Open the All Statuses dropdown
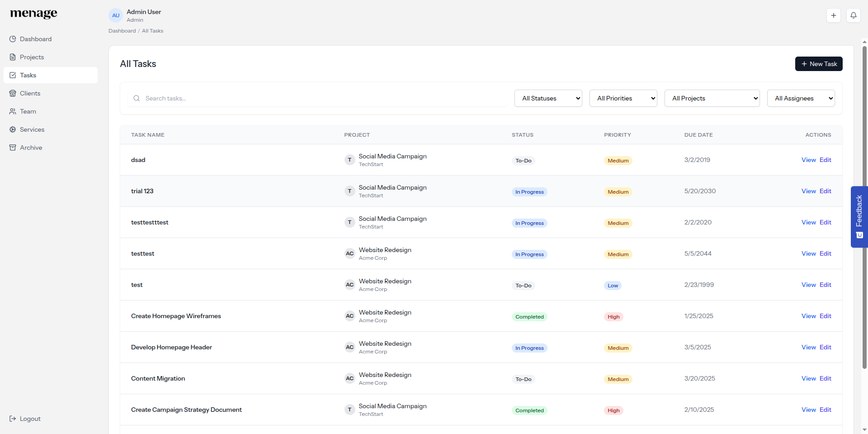Screen dimensions: 868x434 tap(548, 98)
